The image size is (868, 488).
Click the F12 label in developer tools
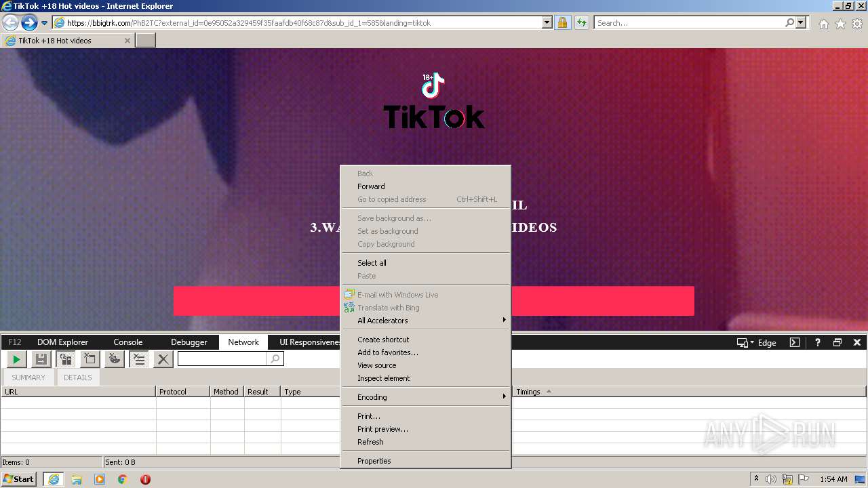[15, 342]
